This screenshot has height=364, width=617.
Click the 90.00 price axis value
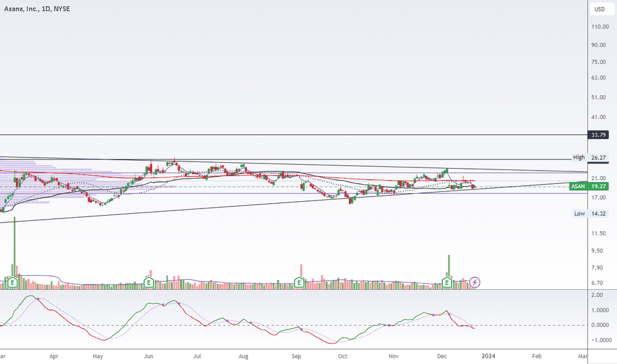tap(598, 45)
